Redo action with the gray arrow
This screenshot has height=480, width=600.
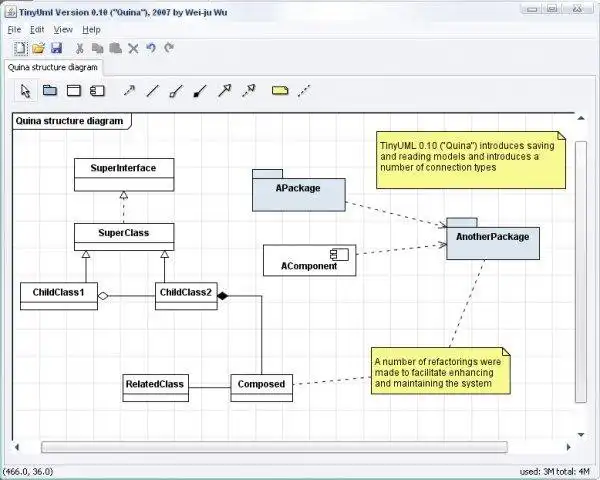169,48
